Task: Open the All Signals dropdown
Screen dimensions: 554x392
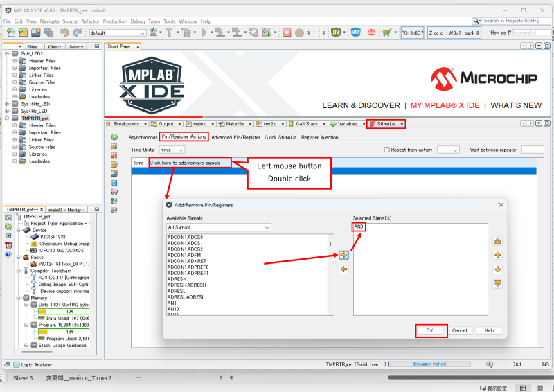Action: click(218, 227)
